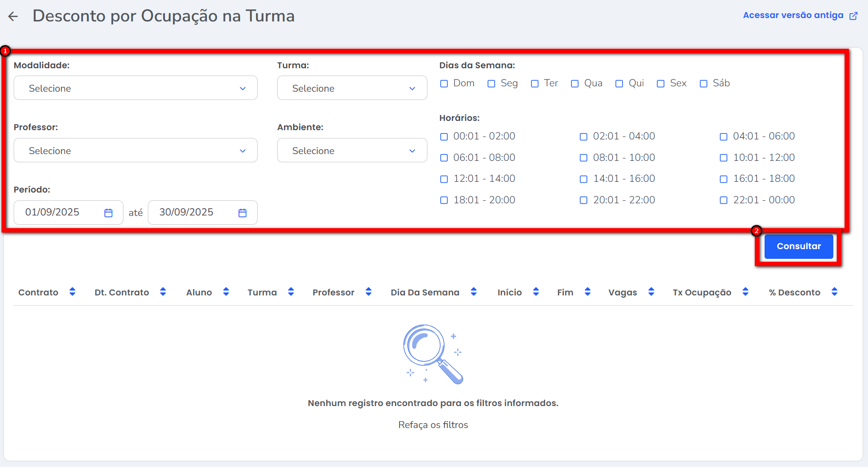Sort results by Professor column

tap(368, 292)
